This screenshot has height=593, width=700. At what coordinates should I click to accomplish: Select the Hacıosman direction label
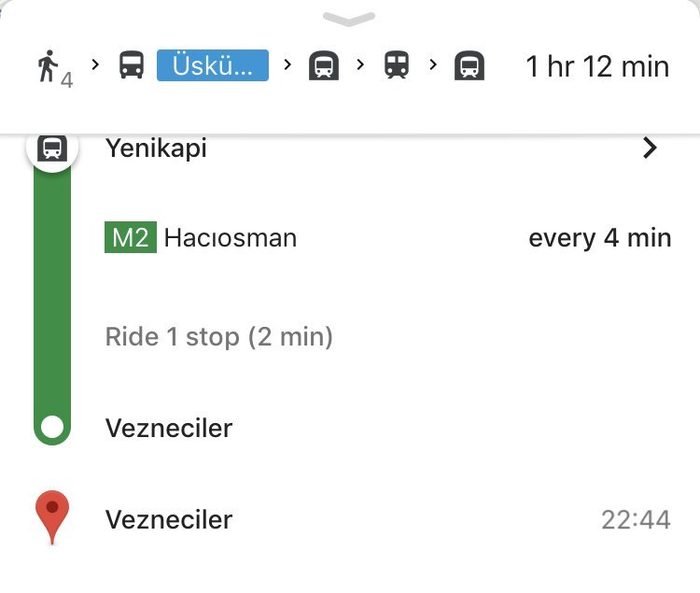click(x=231, y=237)
